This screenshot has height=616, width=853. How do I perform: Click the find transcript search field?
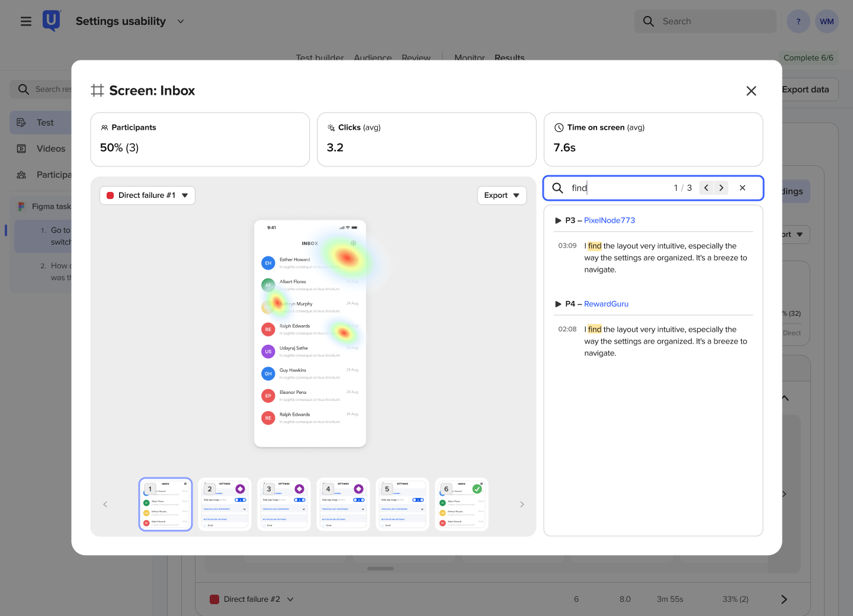click(619, 188)
